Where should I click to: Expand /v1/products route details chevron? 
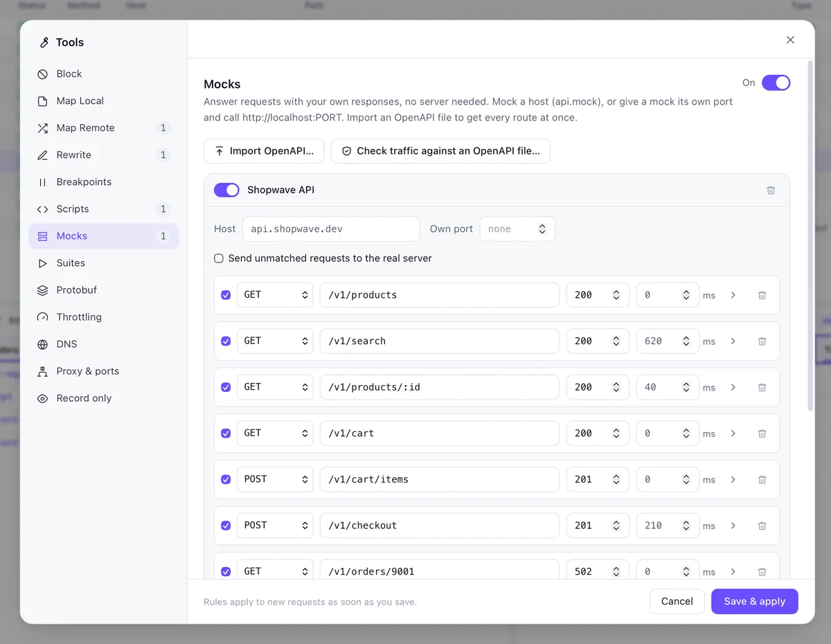[733, 295]
